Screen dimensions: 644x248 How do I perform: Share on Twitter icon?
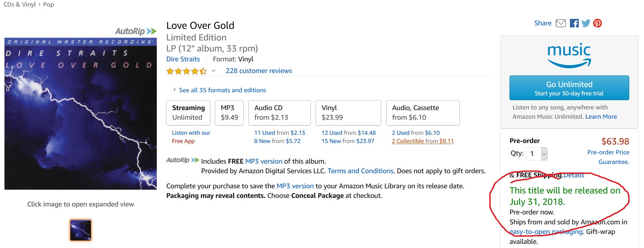586,23
